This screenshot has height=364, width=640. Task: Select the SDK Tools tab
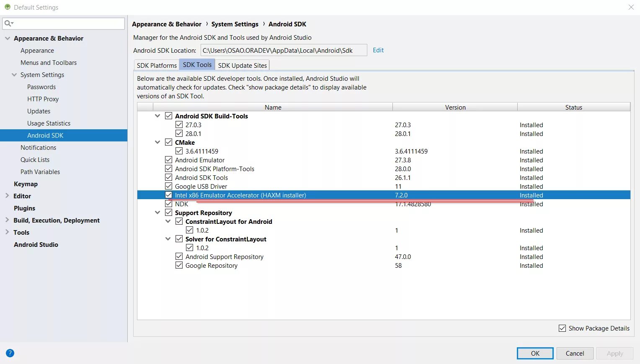197,64
